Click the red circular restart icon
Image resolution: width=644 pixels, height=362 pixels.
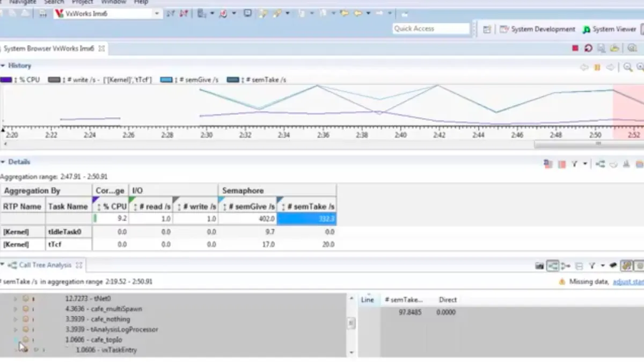(x=588, y=48)
